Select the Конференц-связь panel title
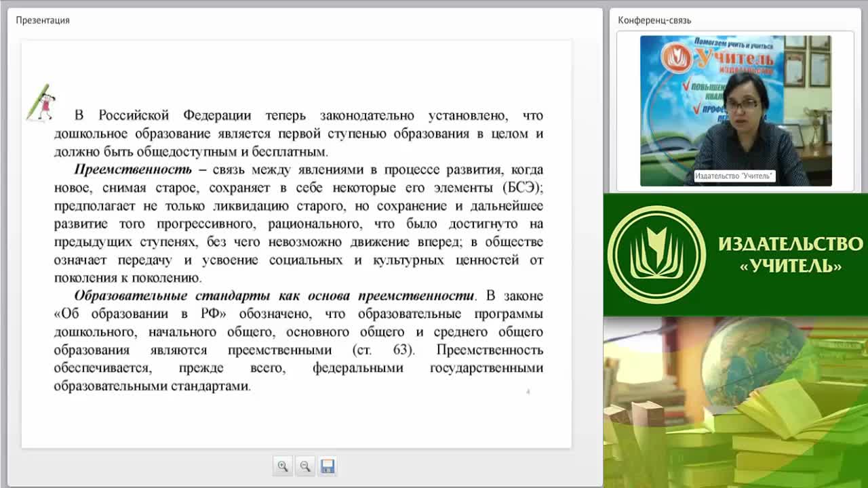This screenshot has height=488, width=868. pyautogui.click(x=654, y=20)
